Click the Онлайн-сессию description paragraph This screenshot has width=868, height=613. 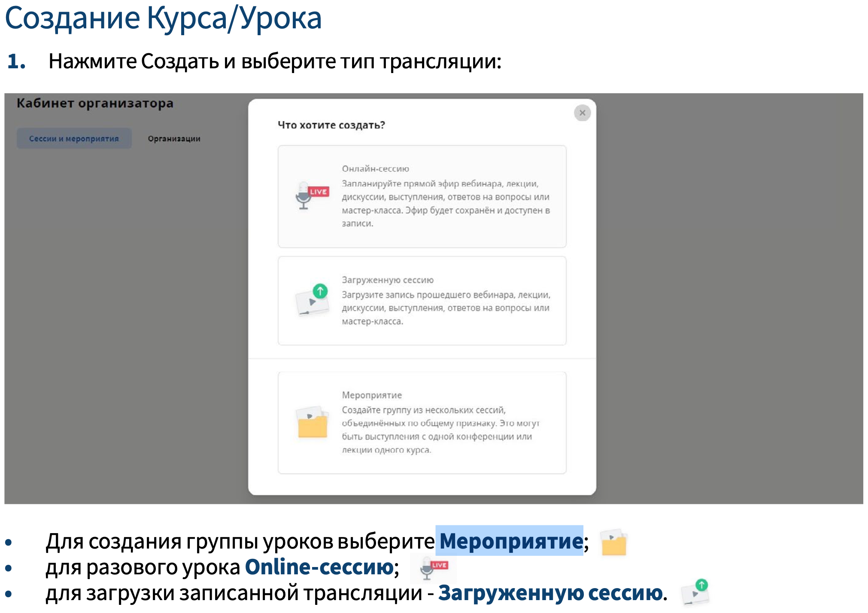click(x=445, y=204)
